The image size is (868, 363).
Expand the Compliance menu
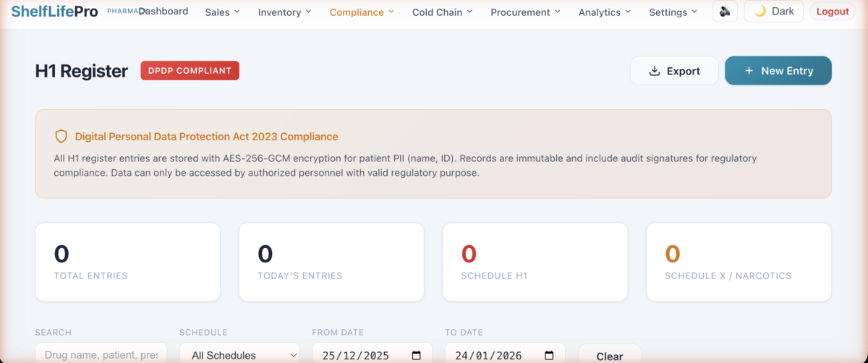362,12
